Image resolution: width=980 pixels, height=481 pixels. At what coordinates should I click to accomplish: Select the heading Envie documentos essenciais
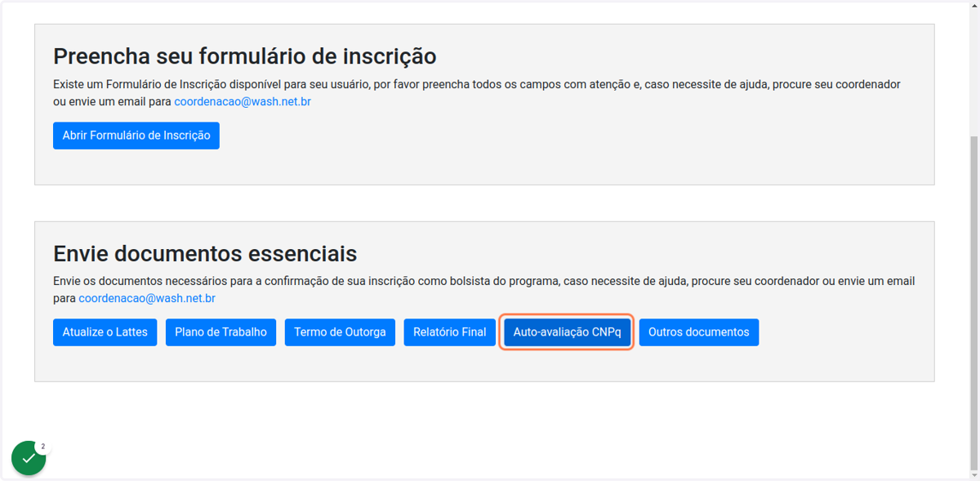(205, 253)
